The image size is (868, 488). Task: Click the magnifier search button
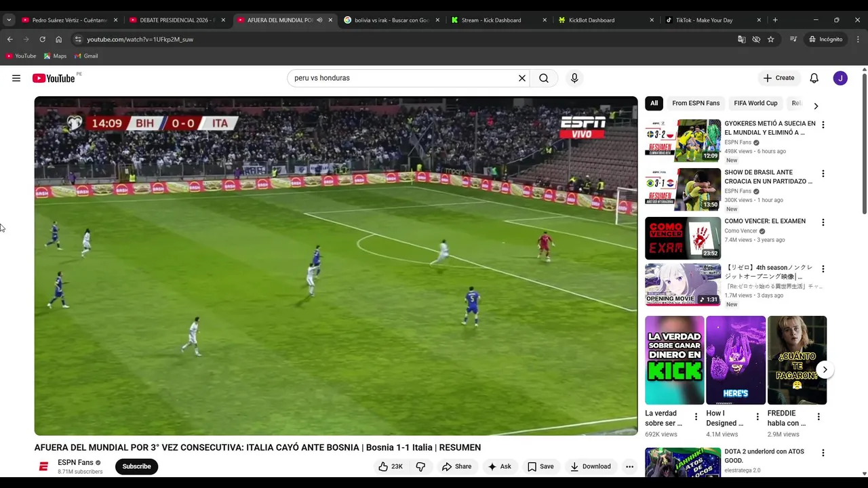point(544,78)
